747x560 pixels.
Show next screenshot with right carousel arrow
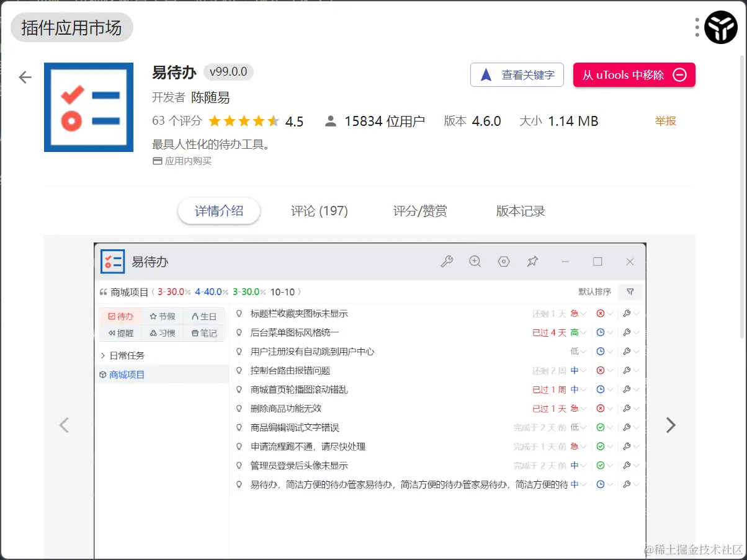pos(671,425)
